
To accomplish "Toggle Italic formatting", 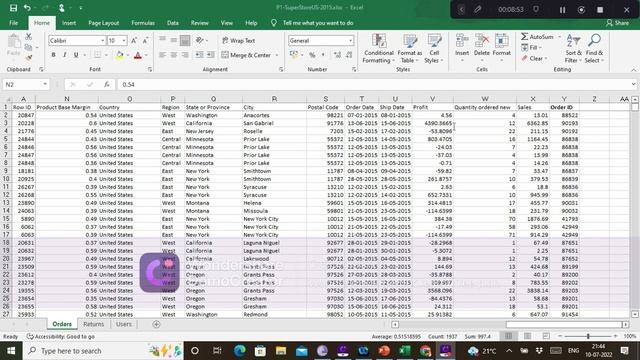I will point(64,55).
